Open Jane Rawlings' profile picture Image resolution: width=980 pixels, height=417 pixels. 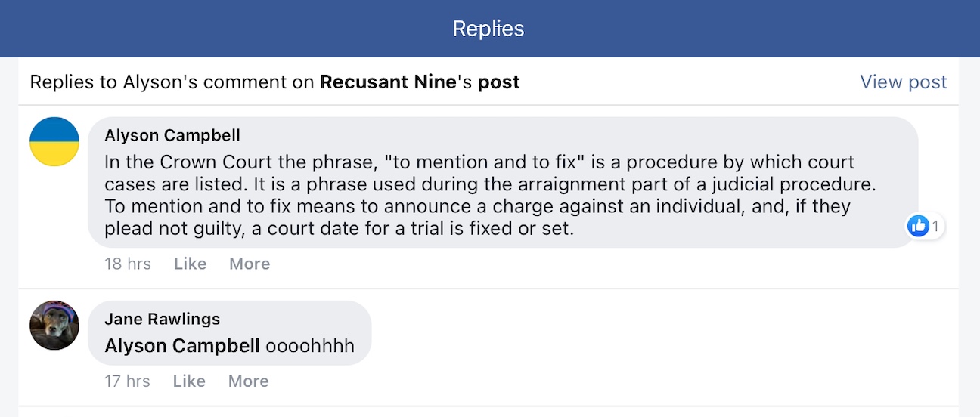[x=54, y=325]
